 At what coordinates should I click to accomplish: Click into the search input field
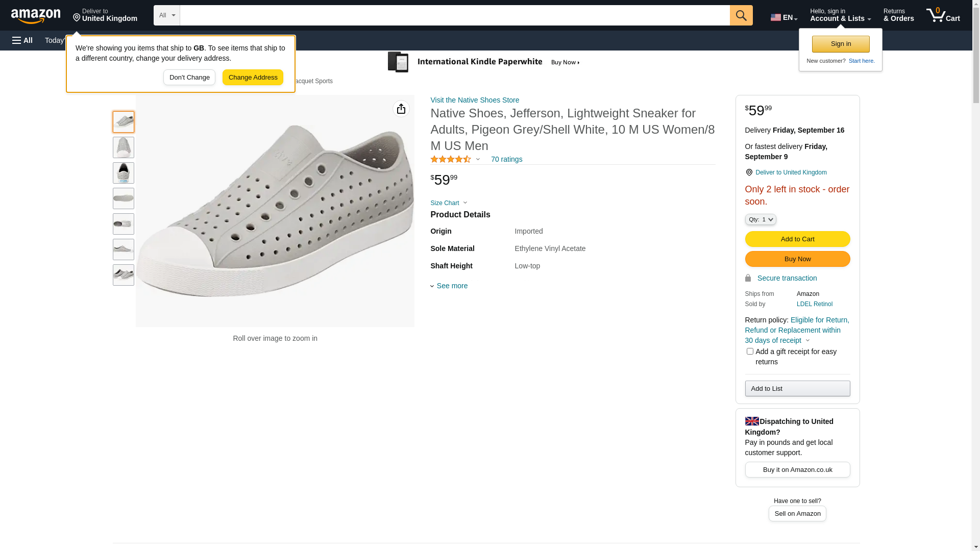pos(454,15)
